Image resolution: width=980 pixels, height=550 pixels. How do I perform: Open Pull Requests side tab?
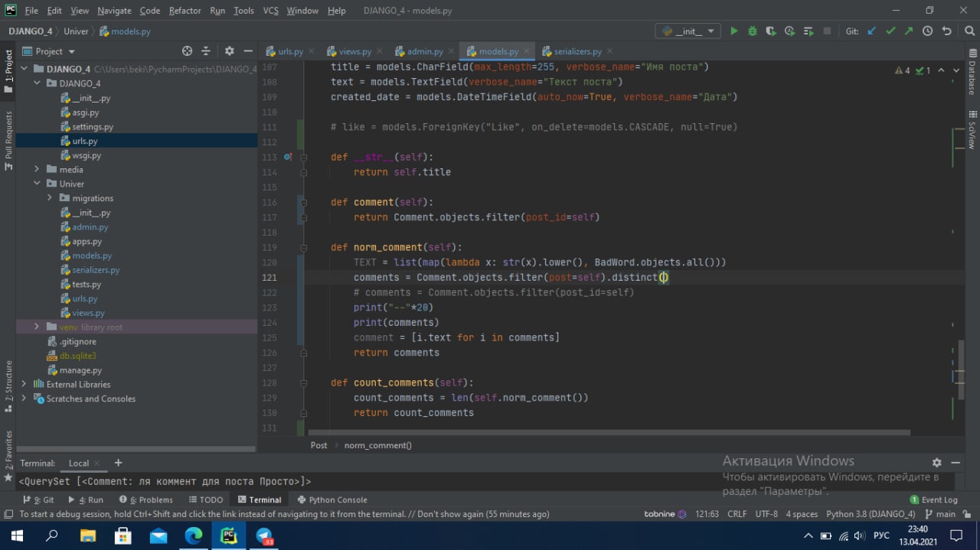click(x=8, y=141)
